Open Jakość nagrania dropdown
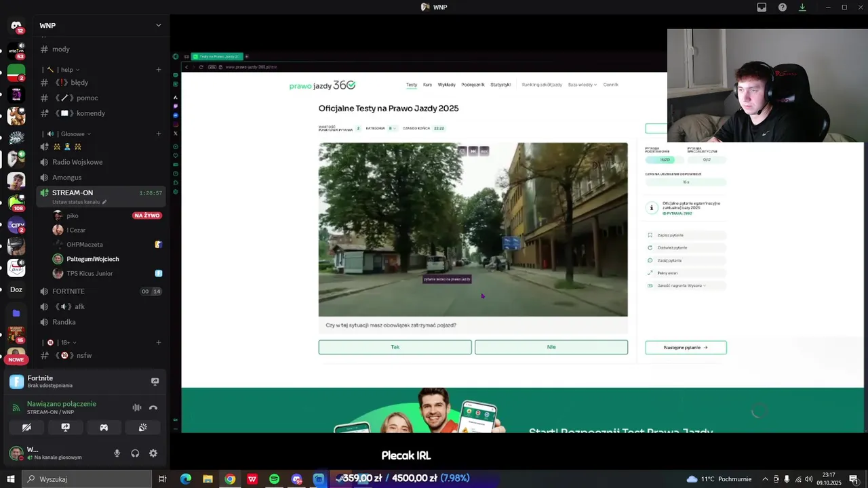Image resolution: width=868 pixels, height=488 pixels. point(686,286)
